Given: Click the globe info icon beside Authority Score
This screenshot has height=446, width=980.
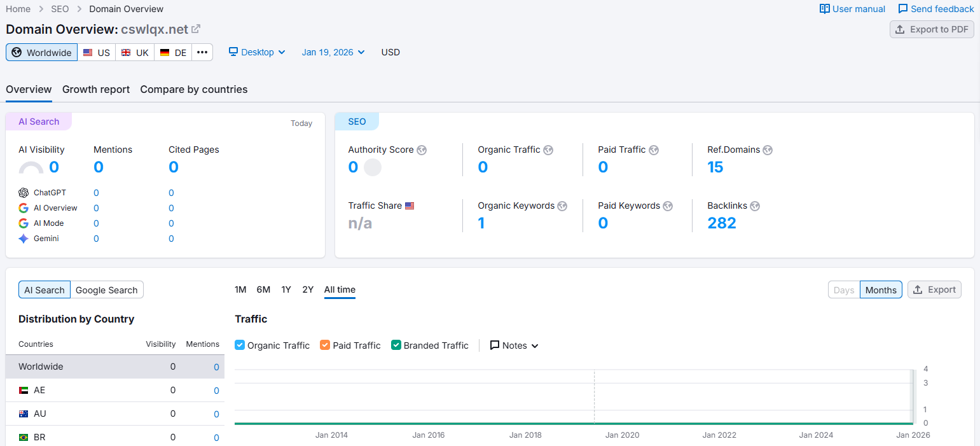Looking at the screenshot, I should click(422, 150).
